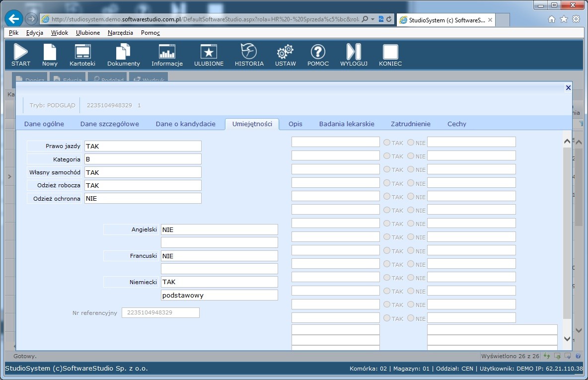
Task: Expand the left side panel arrow
Action: point(10,176)
